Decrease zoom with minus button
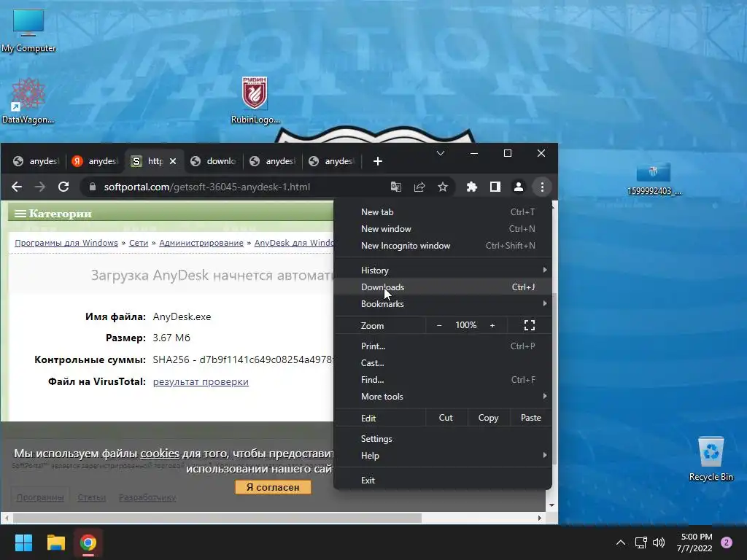This screenshot has height=560, width=747. coord(439,325)
